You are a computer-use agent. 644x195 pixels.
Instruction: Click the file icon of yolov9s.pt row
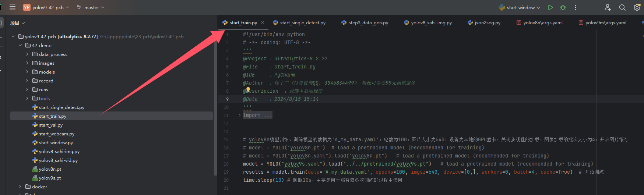tap(35, 178)
